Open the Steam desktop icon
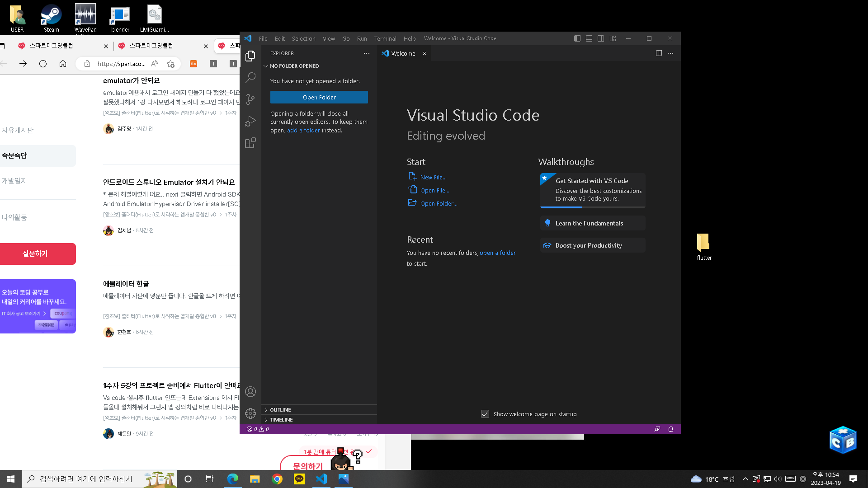Image resolution: width=868 pixels, height=488 pixels. click(x=51, y=18)
